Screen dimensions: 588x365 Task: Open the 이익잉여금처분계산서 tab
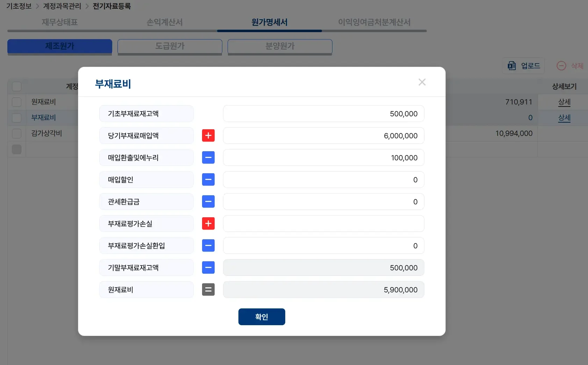tap(374, 22)
